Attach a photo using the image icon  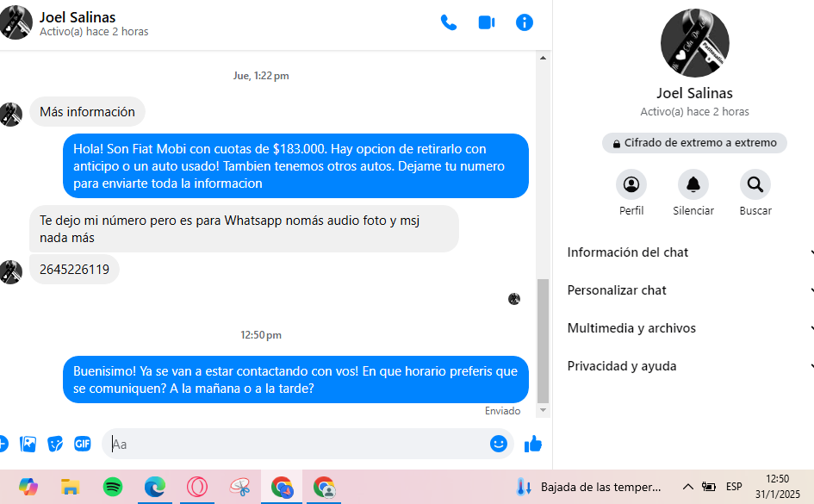click(x=28, y=444)
